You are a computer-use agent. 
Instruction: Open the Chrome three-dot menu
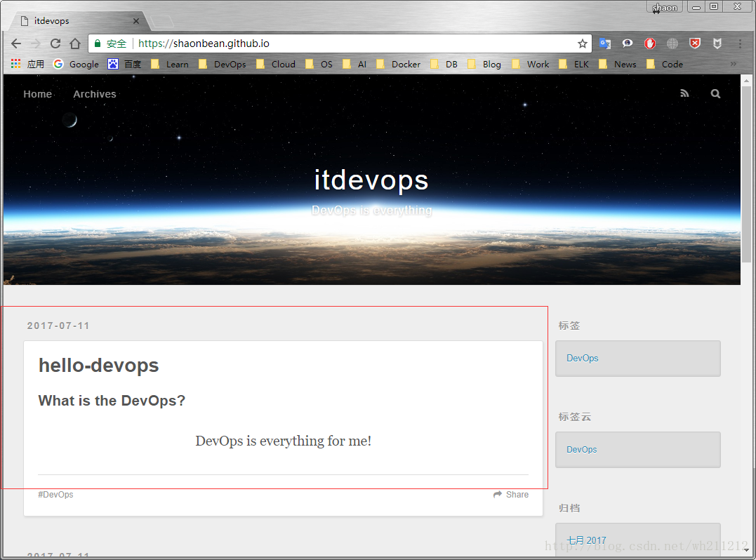pyautogui.click(x=739, y=43)
